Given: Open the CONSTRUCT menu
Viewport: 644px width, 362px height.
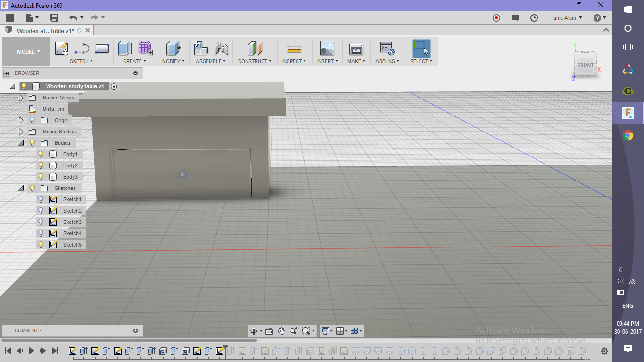Looking at the screenshot, I should click(x=255, y=61).
